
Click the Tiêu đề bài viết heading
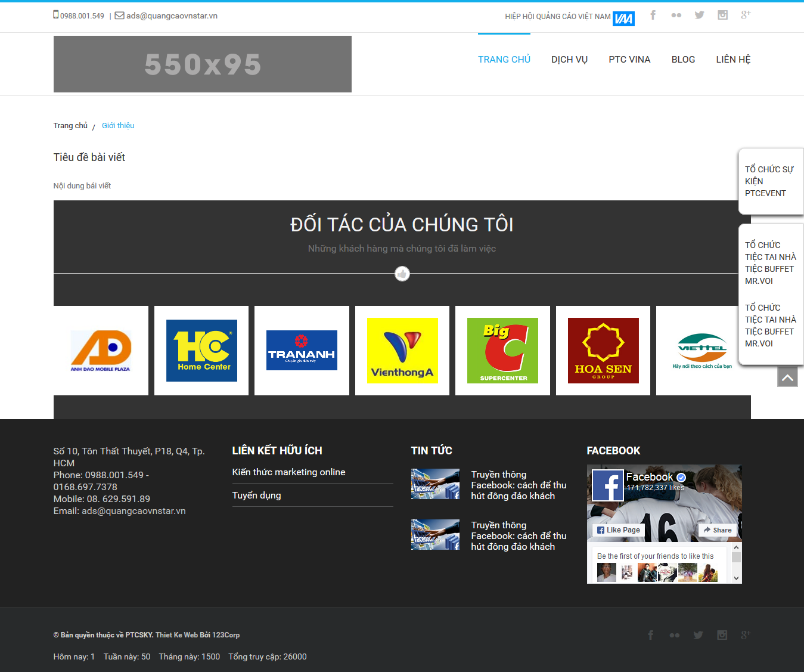pos(89,157)
